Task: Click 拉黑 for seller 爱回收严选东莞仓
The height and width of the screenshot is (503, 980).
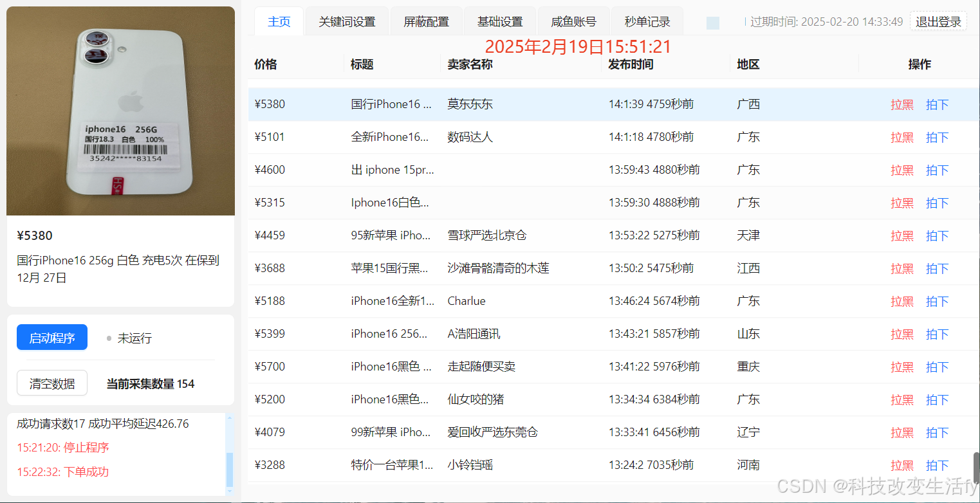Action: [902, 432]
